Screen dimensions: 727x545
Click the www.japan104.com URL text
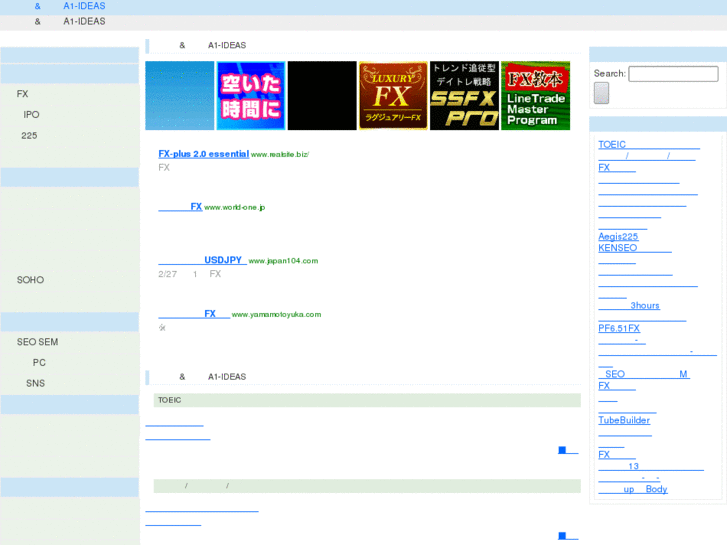(x=283, y=261)
